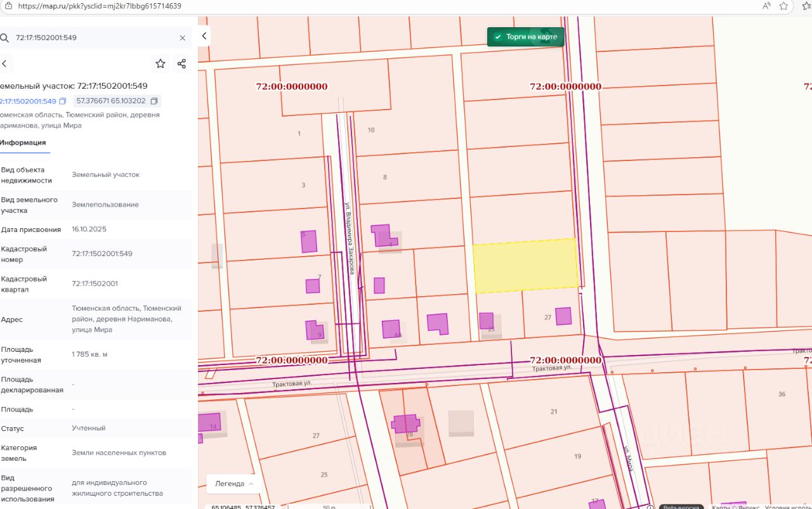This screenshot has height=509, width=812.
Task: Select the yellow highlighted land parcel
Action: pos(525,266)
